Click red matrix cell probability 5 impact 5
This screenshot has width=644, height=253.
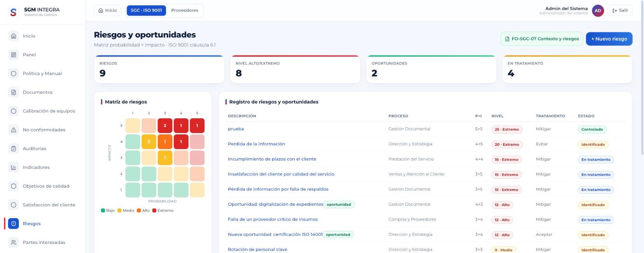coord(197,126)
